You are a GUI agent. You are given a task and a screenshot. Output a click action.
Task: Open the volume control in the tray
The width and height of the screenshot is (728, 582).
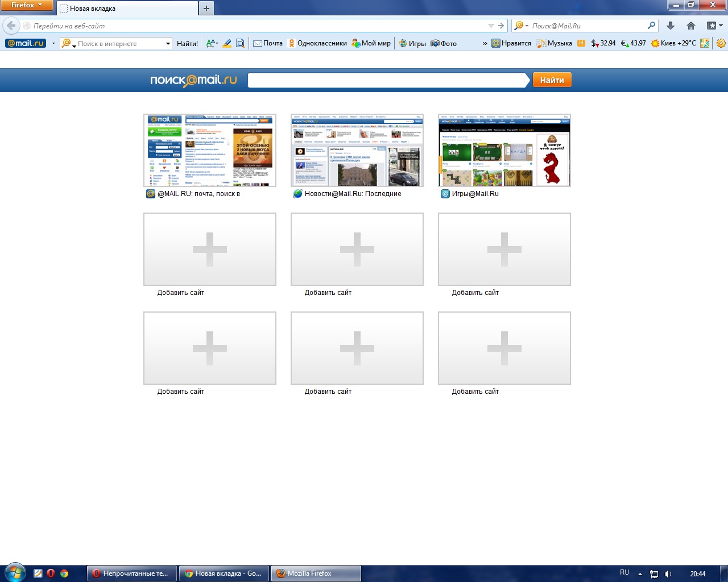[668, 574]
